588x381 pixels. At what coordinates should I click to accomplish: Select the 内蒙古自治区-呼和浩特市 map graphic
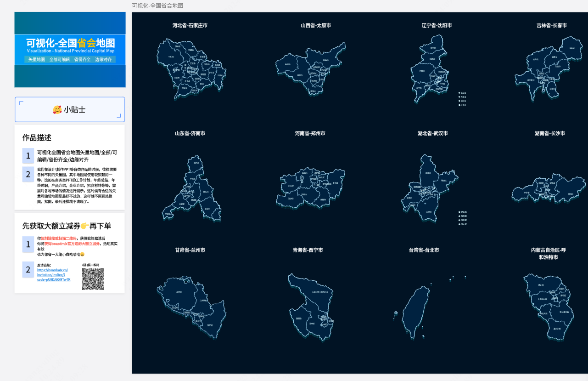(x=549, y=307)
